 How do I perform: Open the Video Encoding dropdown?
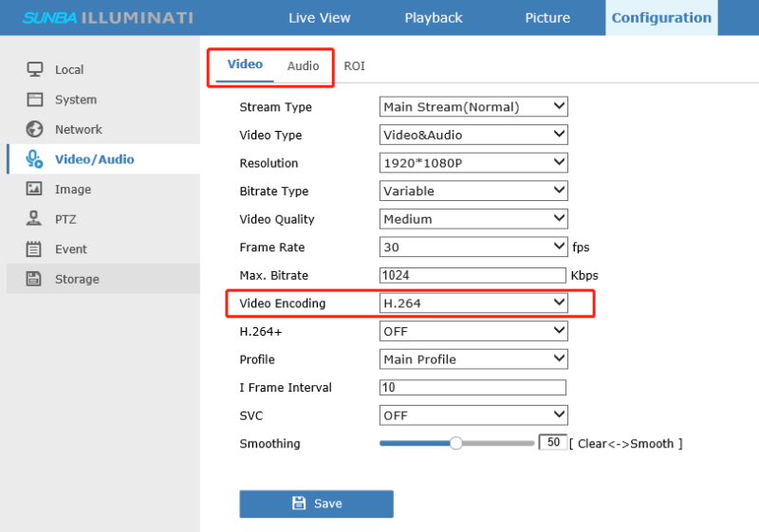pos(472,303)
